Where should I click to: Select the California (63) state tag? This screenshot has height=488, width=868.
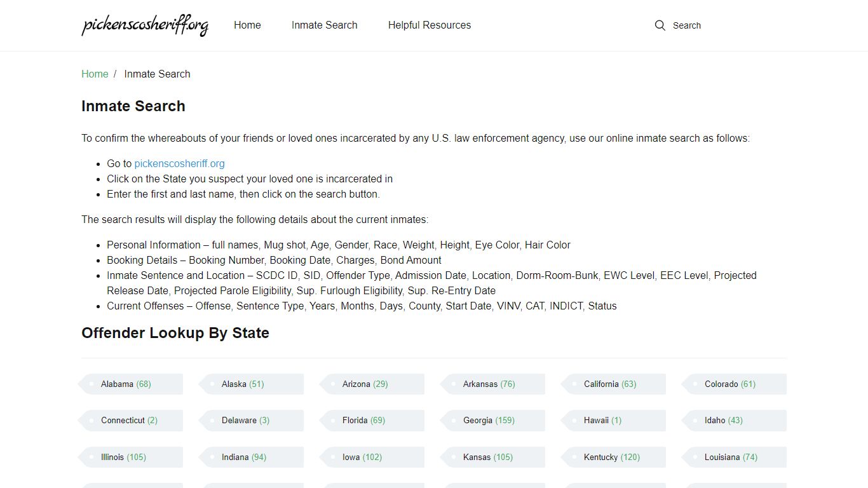point(613,384)
